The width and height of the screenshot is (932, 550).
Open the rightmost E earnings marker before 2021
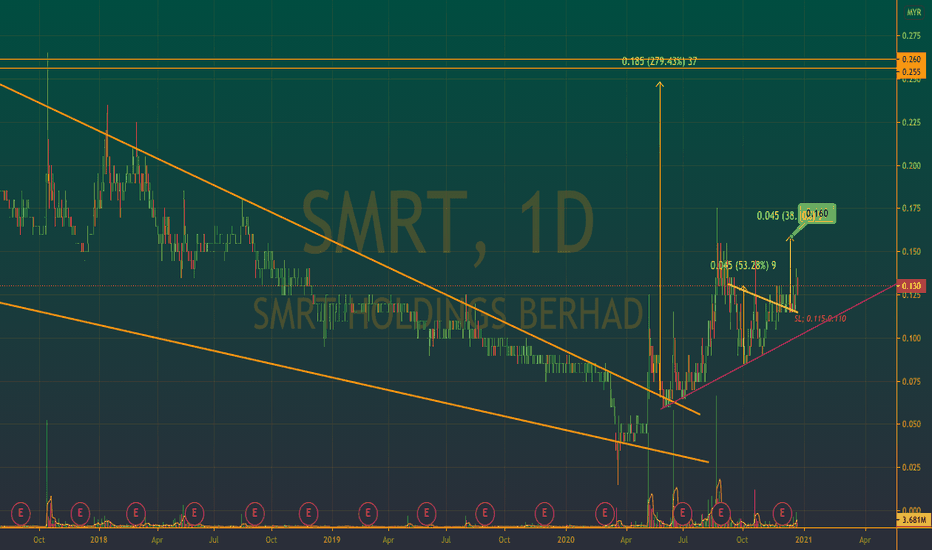[x=782, y=513]
